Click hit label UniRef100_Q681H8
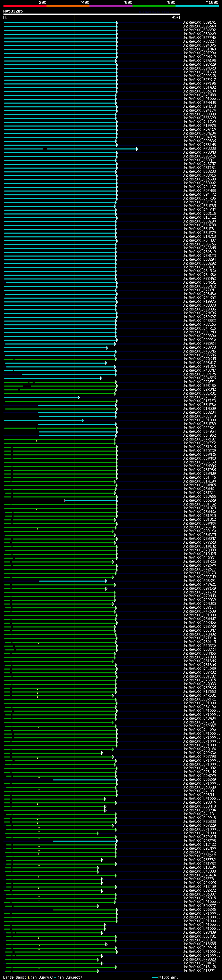This screenshot has height=980, width=222. pyautogui.click(x=199, y=145)
